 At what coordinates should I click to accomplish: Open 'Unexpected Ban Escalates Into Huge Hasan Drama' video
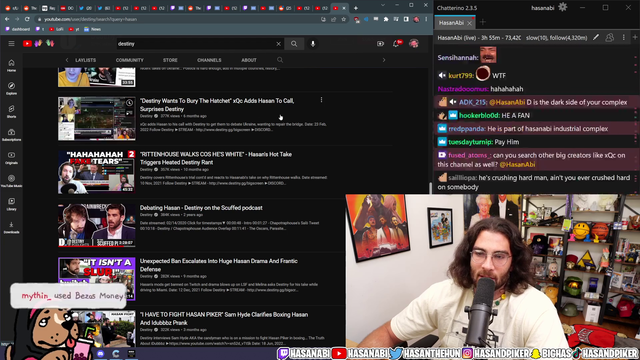218,265
